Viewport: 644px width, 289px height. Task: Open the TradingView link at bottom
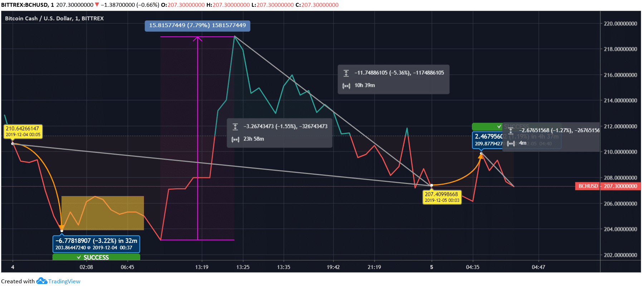click(x=64, y=281)
